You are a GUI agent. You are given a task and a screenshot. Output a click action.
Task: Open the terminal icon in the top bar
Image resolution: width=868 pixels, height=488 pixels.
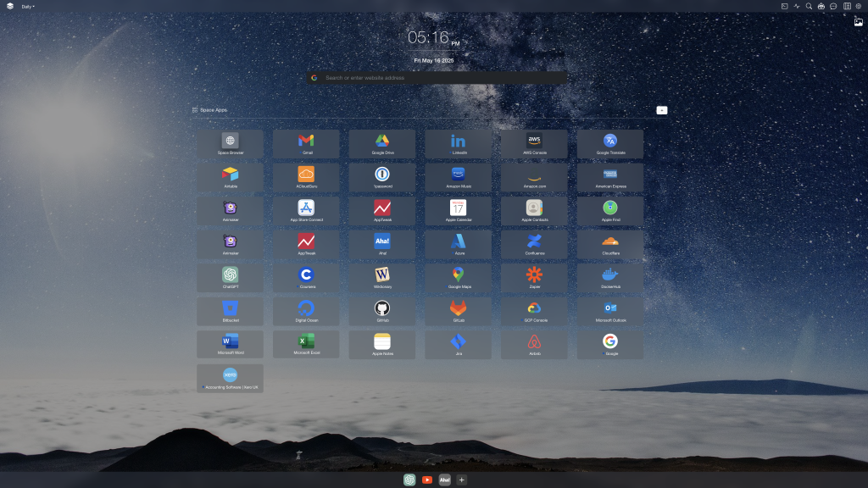point(784,6)
